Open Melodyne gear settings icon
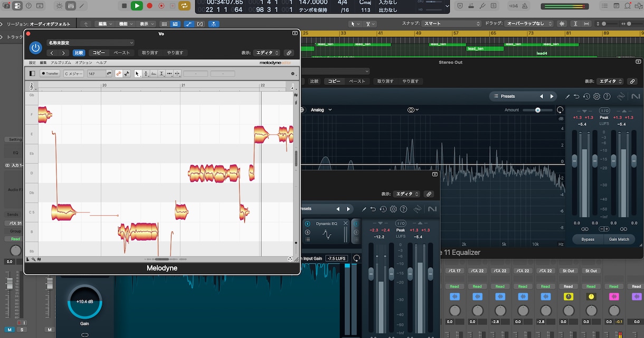This screenshot has height=338, width=644. [x=293, y=74]
